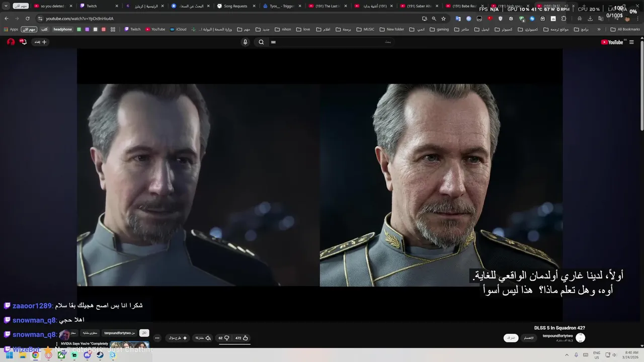
Task: Open the nihon bookmarks folder
Action: 282,29
